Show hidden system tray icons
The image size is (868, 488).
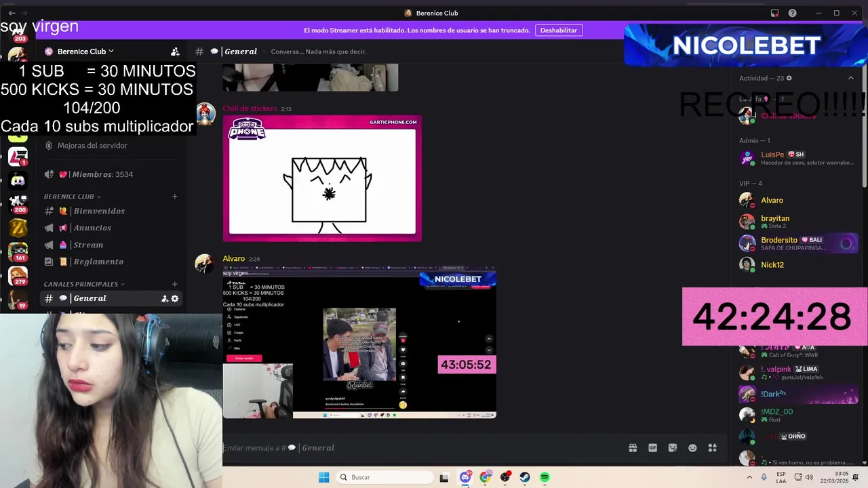click(749, 477)
